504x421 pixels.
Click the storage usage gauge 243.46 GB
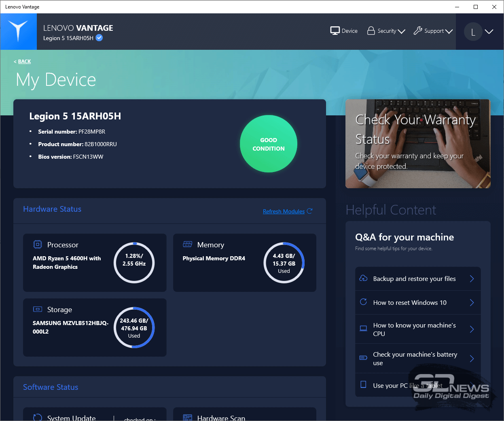tap(134, 327)
